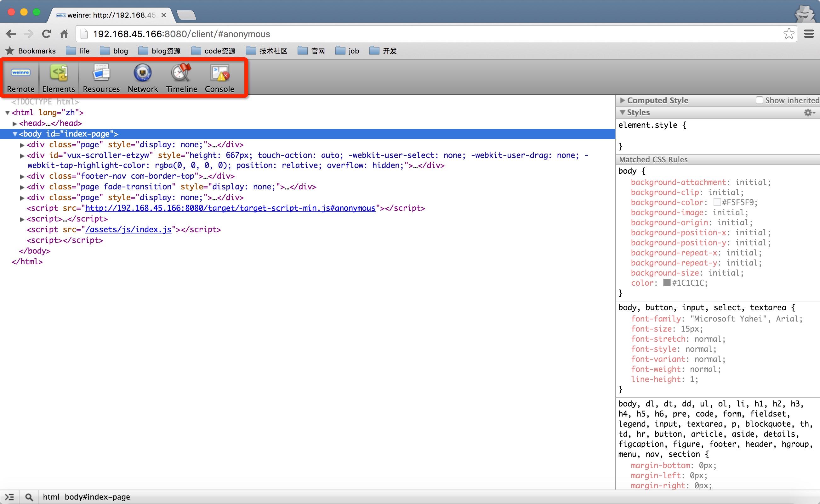Expand the head element node

click(15, 124)
